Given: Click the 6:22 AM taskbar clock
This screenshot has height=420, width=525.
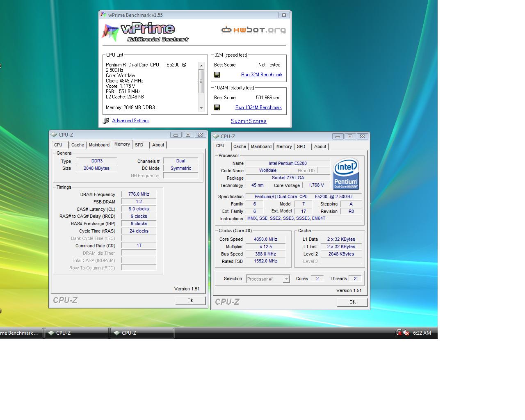Looking at the screenshot, I should pos(422,333).
